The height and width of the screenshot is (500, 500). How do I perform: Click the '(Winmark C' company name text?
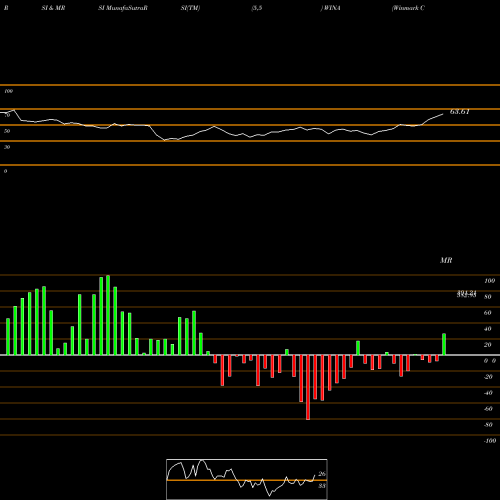[408, 8]
